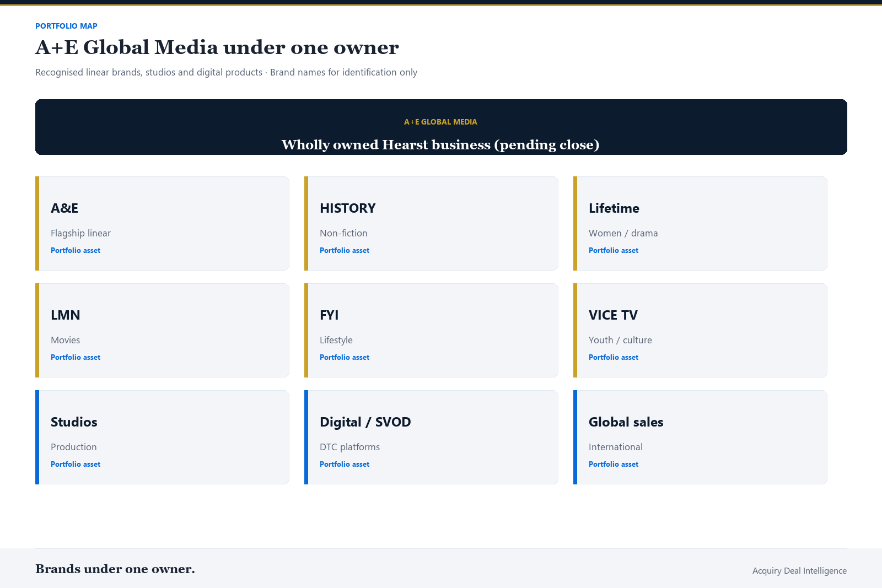Click 'Women / drama' description

pos(623,233)
